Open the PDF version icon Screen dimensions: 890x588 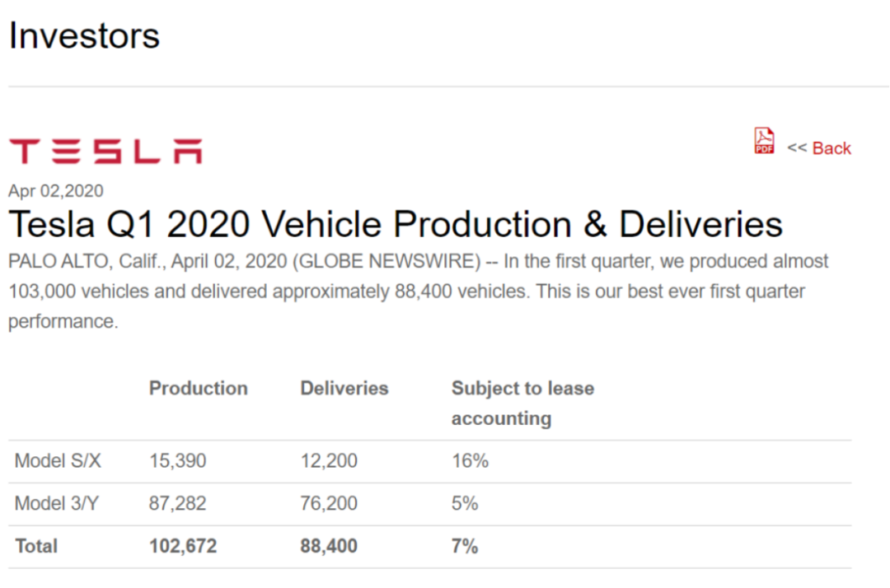pos(764,141)
